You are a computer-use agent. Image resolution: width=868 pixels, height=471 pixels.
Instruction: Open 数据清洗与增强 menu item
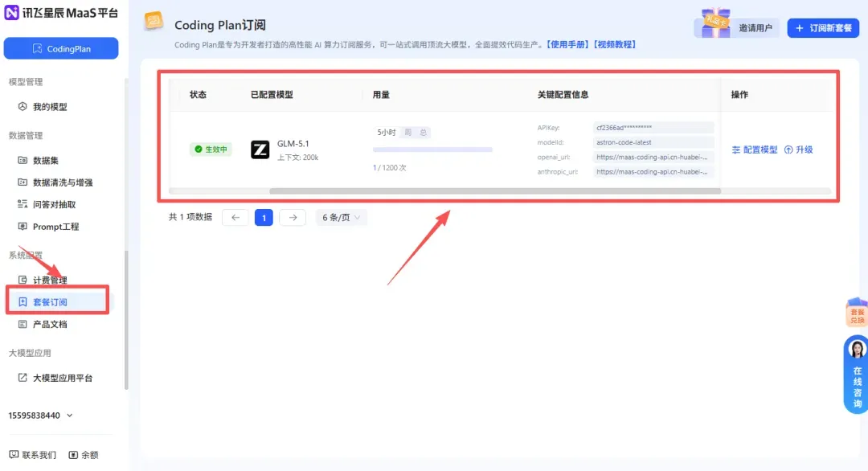(63, 182)
